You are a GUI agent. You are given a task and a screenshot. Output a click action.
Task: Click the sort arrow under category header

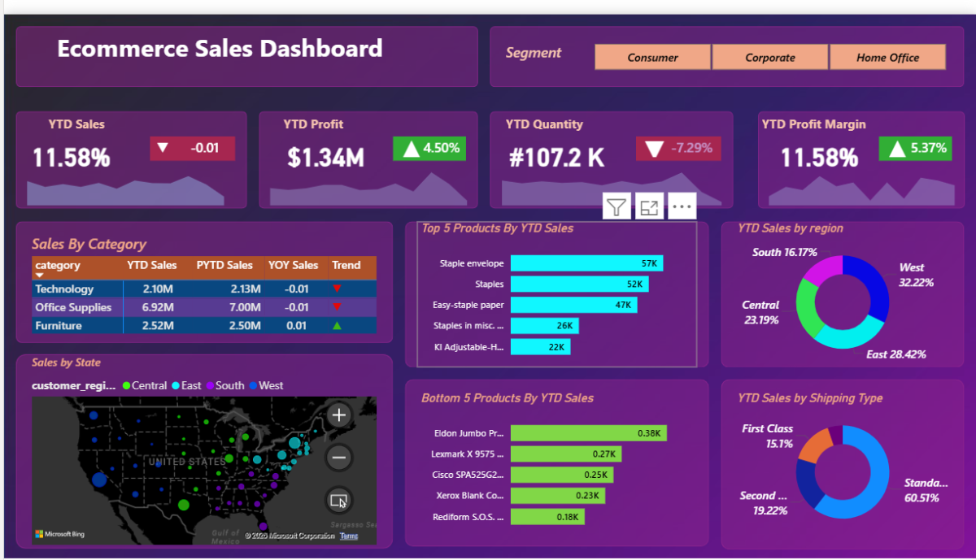pyautogui.click(x=38, y=276)
